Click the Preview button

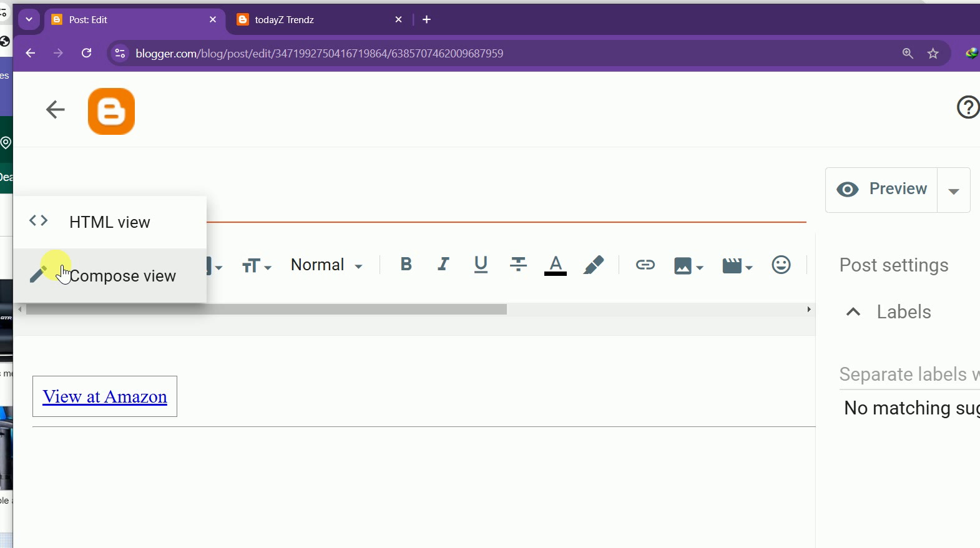pos(881,189)
